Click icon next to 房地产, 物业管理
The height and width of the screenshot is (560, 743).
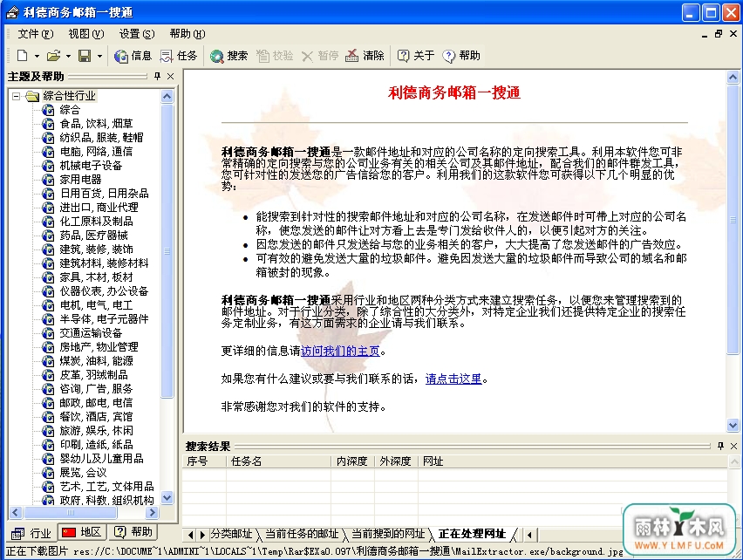click(x=48, y=347)
